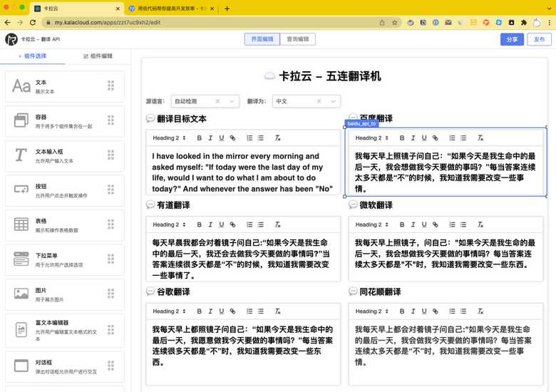The height and width of the screenshot is (392, 556).
Task: Click the blue 分享 button
Action: pos(512,39)
